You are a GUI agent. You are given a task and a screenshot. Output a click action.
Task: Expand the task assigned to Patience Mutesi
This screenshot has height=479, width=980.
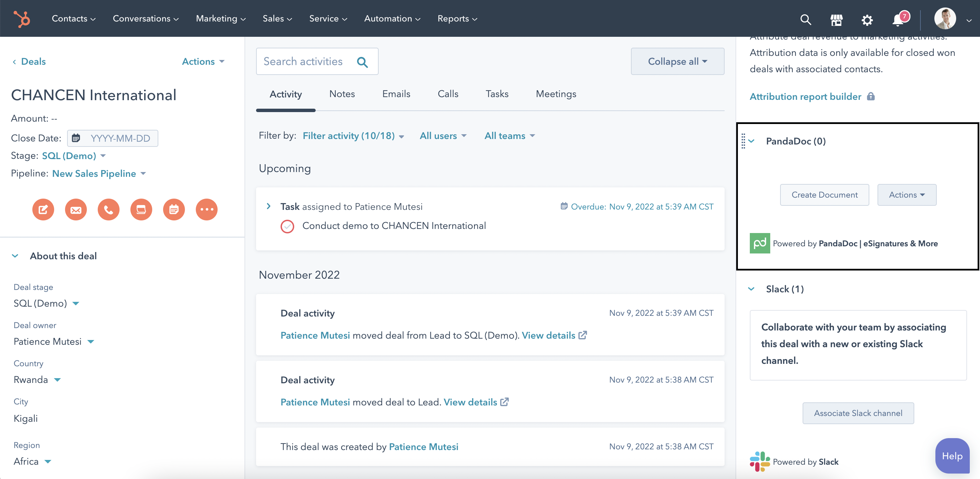[269, 206]
